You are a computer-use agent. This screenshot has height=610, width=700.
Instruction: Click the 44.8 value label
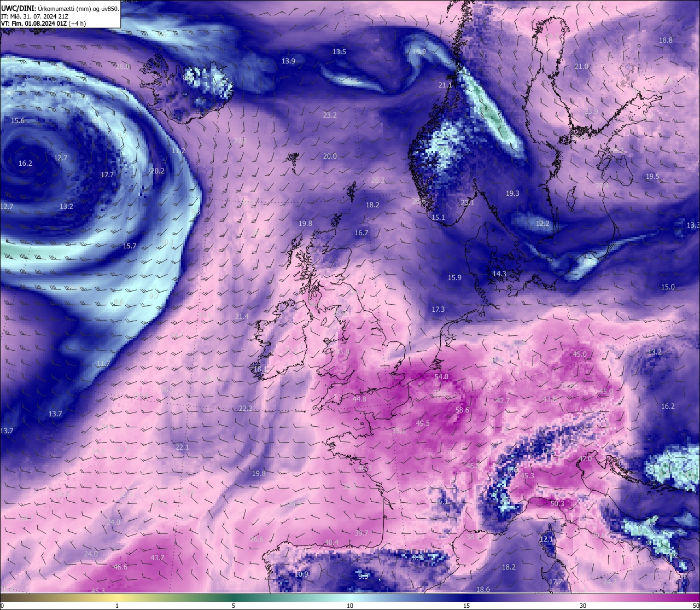pyautogui.click(x=359, y=399)
